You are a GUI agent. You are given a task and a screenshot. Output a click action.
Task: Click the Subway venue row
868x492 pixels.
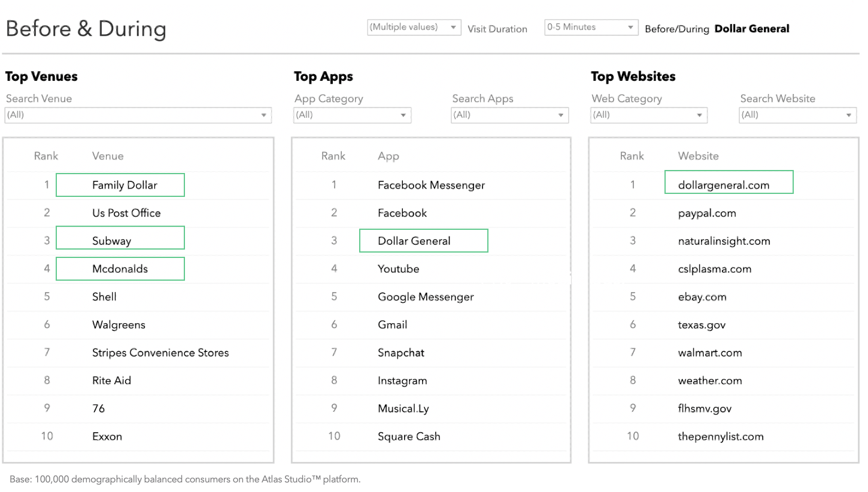pyautogui.click(x=111, y=241)
